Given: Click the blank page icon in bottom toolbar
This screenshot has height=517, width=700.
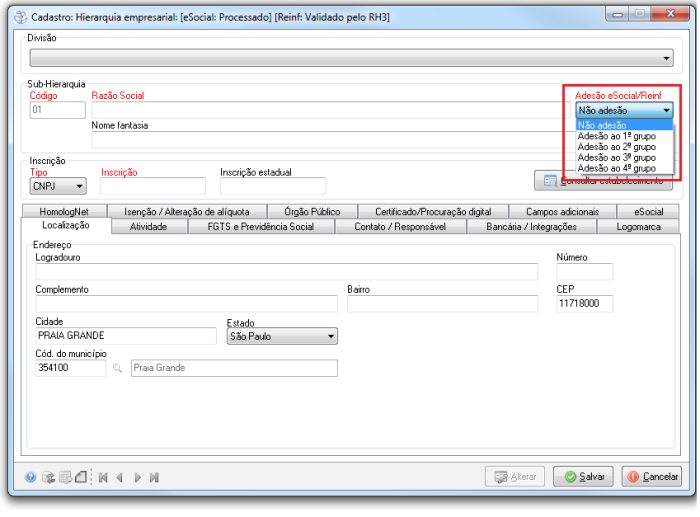Looking at the screenshot, I should click(x=81, y=478).
